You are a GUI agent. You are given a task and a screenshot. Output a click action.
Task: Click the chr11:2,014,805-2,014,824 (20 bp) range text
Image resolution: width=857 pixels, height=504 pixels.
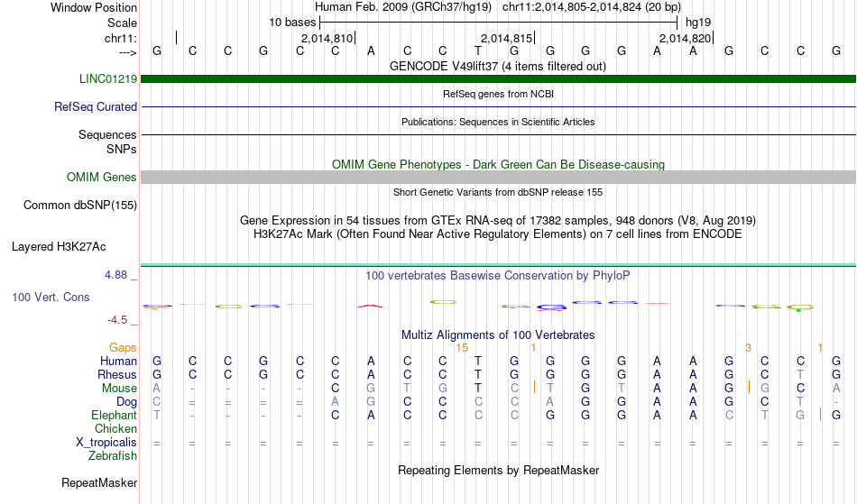592,7
